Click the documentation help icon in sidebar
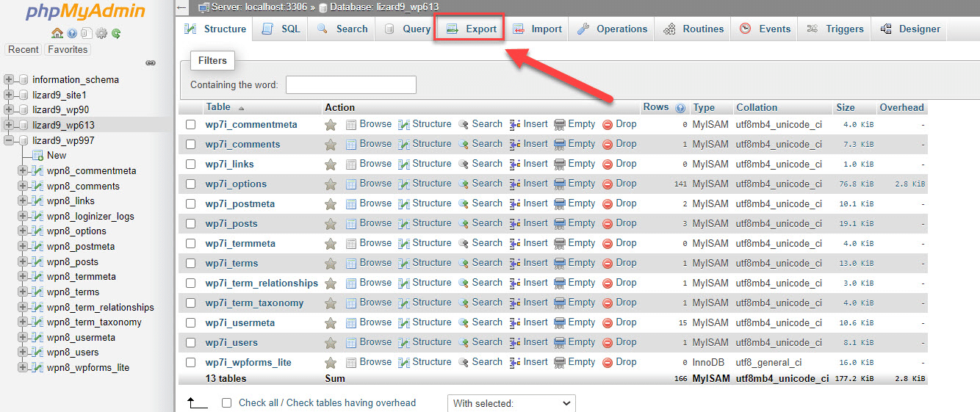The width and height of the screenshot is (980, 412). (x=72, y=33)
